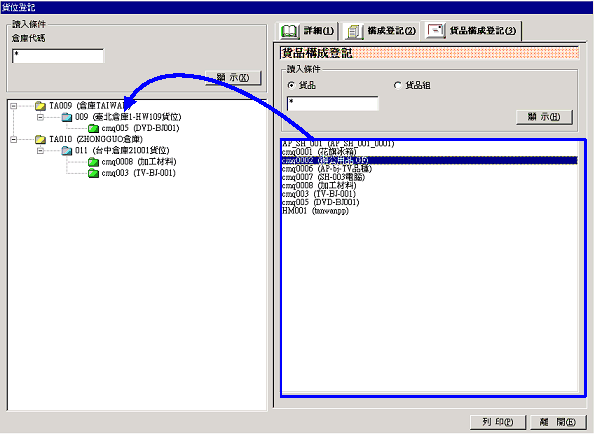595x434 pixels.
Task: Click the 倉庫代碼 input field
Action: pyautogui.click(x=58, y=56)
